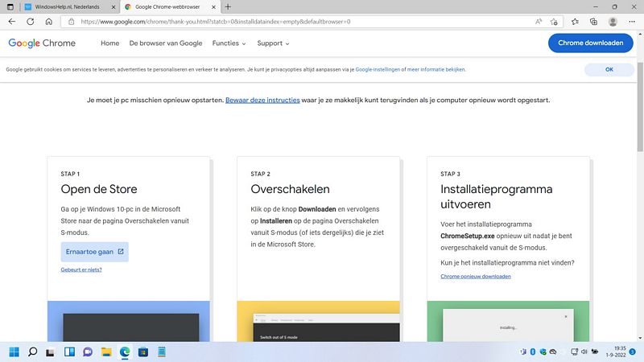Open Microsoft Store from taskbar

(x=143, y=352)
